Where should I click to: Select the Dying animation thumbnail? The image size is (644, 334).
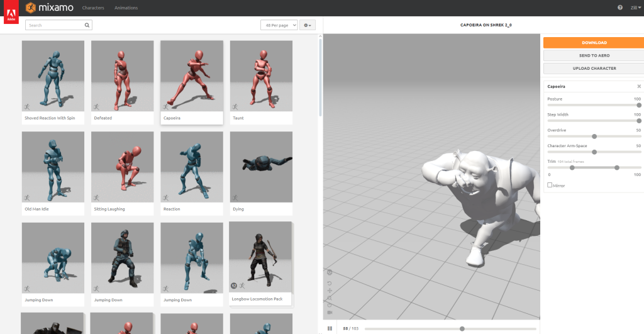pyautogui.click(x=261, y=167)
